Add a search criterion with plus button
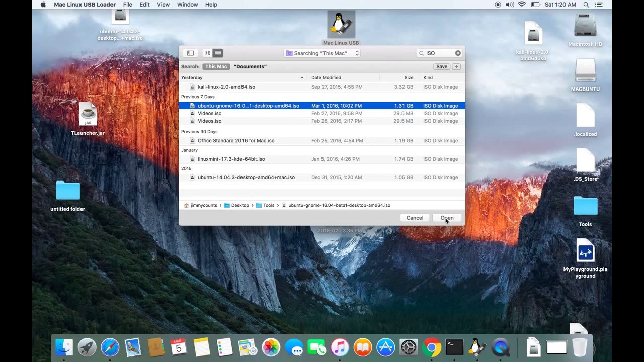This screenshot has width=644, height=362. click(x=456, y=67)
